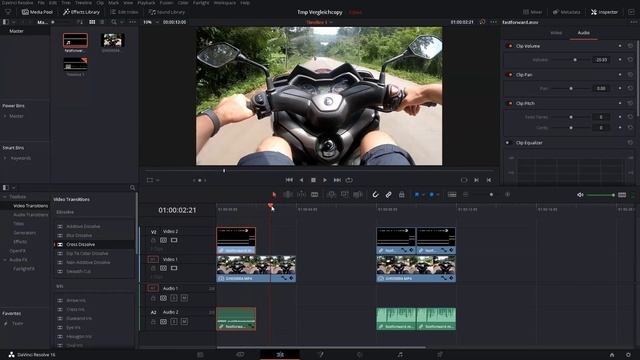Viewport: 640px width, 360px height.
Task: Open the Edit Index panel
Action: (x=124, y=12)
